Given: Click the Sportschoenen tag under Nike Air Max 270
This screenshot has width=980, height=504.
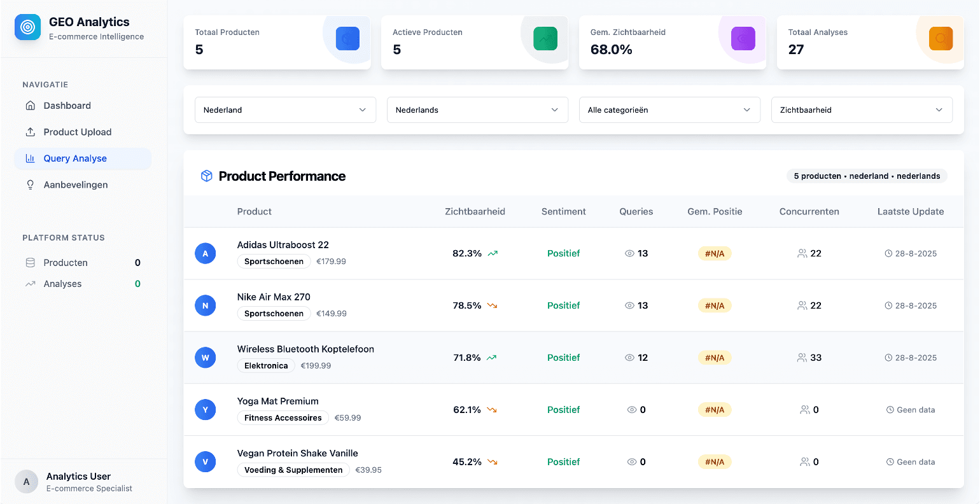Looking at the screenshot, I should (x=274, y=313).
